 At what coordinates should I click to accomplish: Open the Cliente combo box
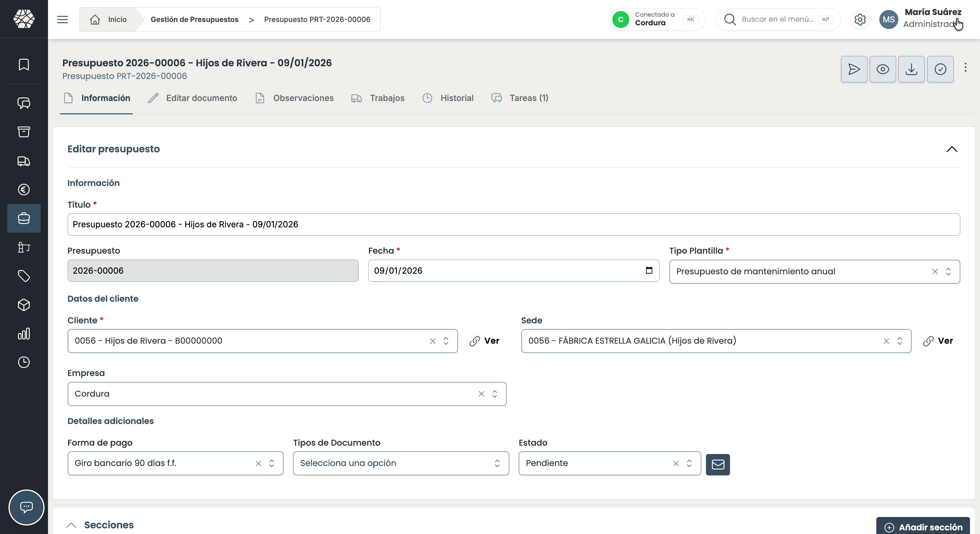pos(263,341)
